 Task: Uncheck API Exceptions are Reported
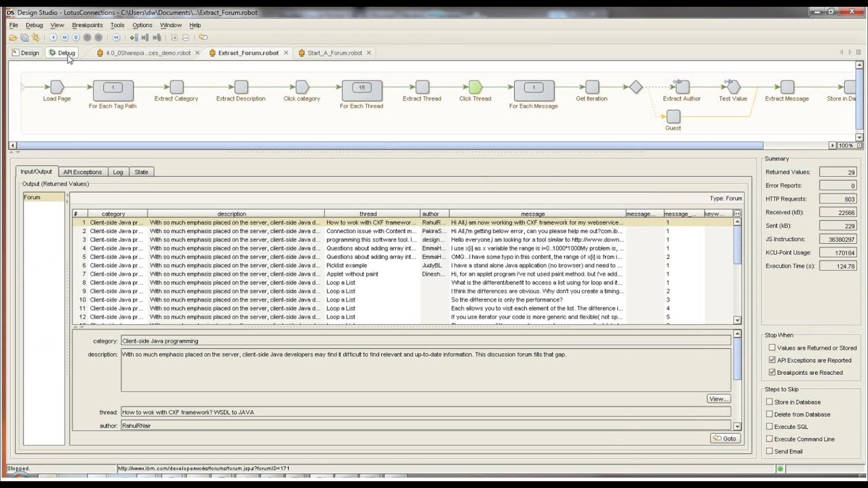[x=772, y=360]
